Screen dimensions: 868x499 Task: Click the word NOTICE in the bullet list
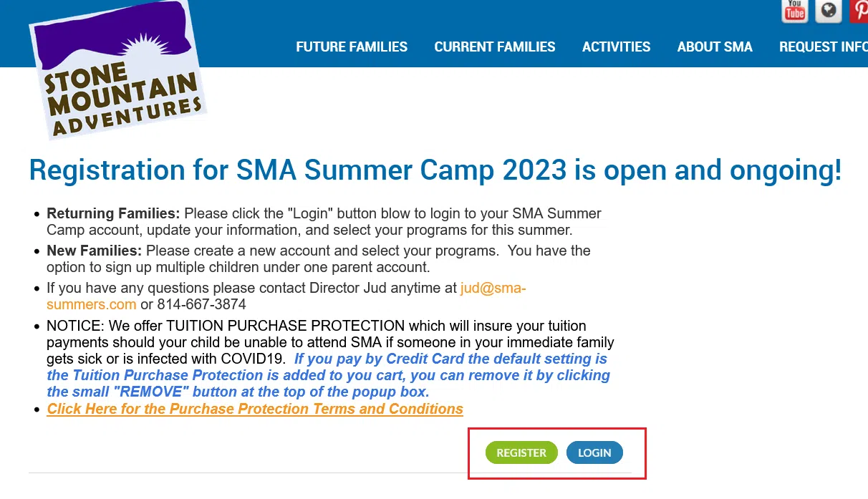pos(74,326)
